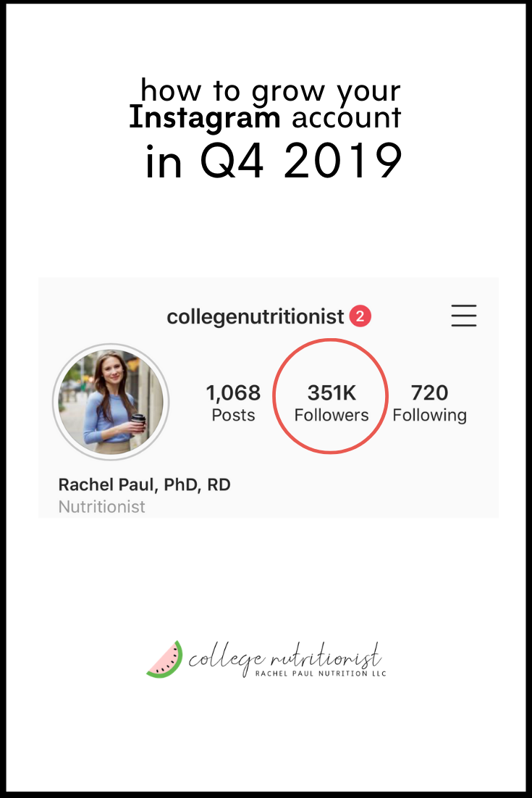Viewport: 532px width, 798px height.
Task: Open the Followers label
Action: coord(332,416)
